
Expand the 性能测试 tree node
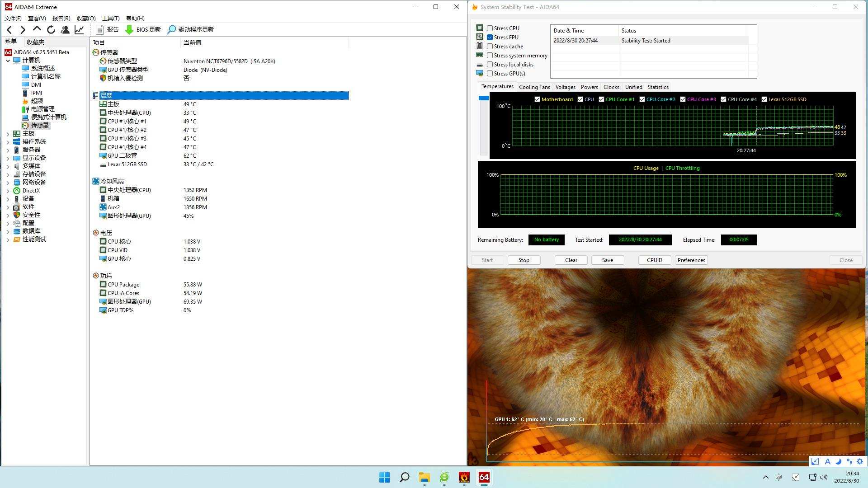click(8, 239)
